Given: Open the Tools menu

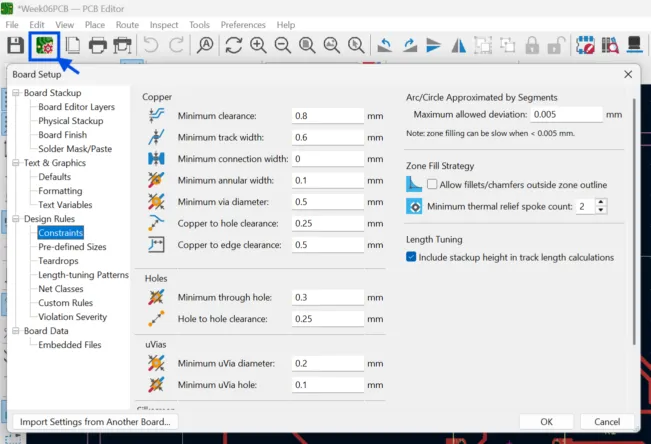Looking at the screenshot, I should tap(199, 25).
